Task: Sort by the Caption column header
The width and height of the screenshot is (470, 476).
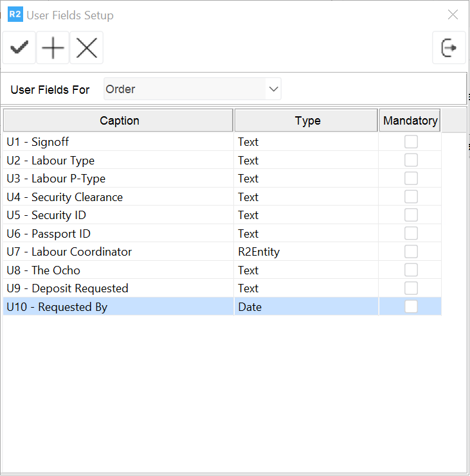Action: 119,120
